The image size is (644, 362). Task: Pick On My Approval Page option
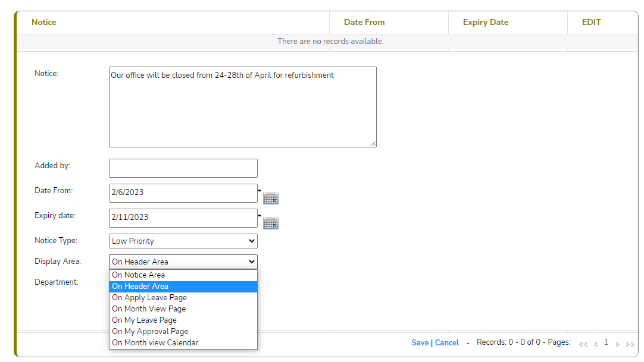(x=183, y=331)
